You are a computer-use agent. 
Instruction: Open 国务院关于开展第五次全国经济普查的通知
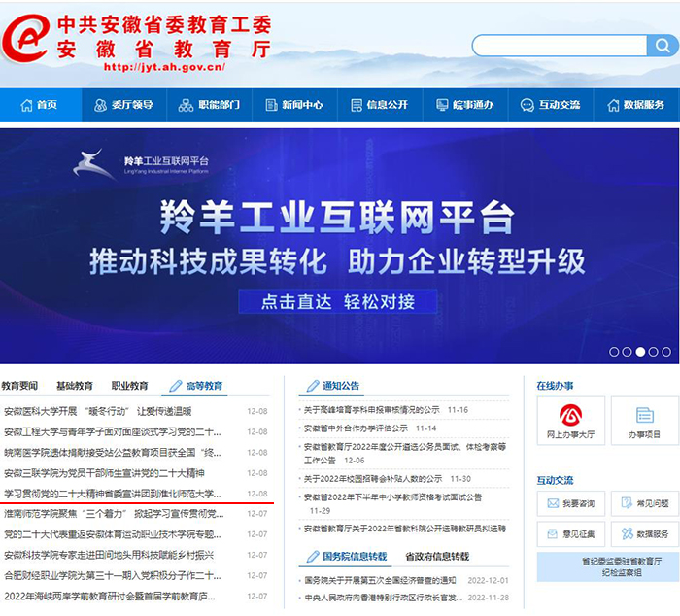(380, 580)
